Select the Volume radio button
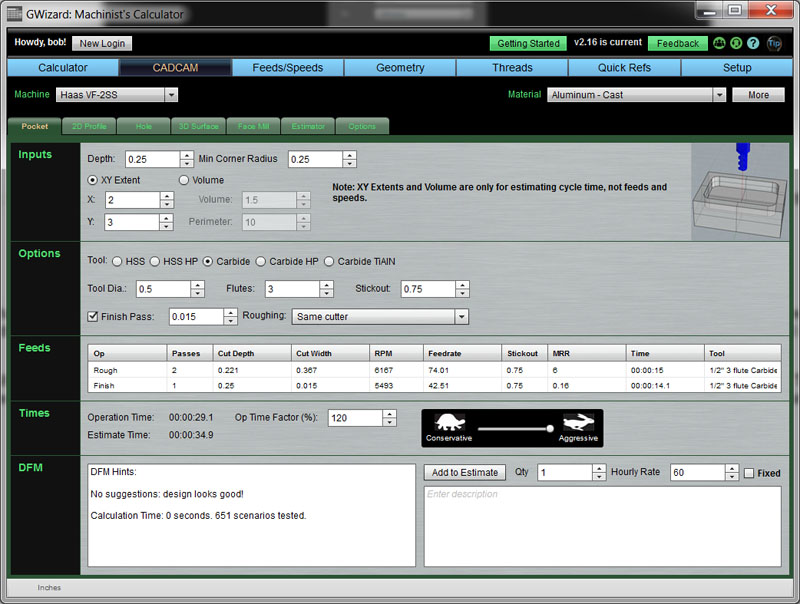The height and width of the screenshot is (604, 800). tap(184, 180)
